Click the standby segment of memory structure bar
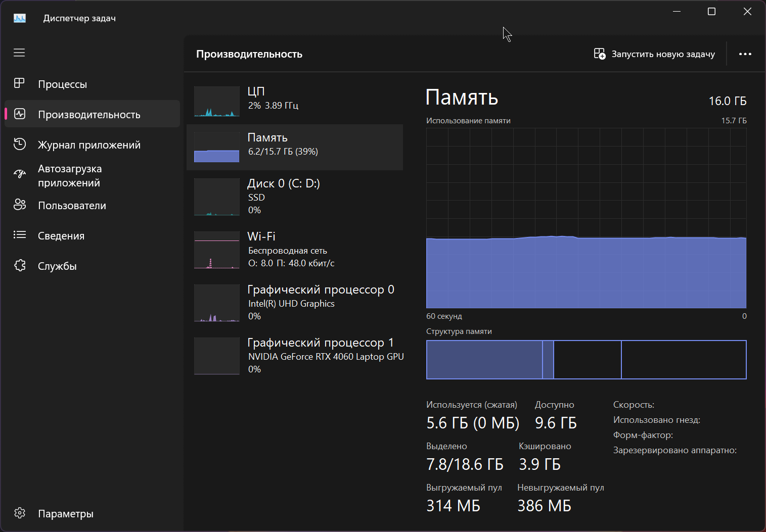Viewport: 766px width, 532px height. 588,360
